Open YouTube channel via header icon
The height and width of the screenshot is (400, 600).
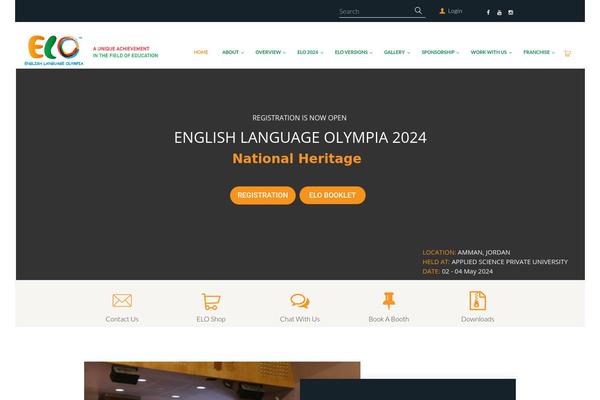499,12
